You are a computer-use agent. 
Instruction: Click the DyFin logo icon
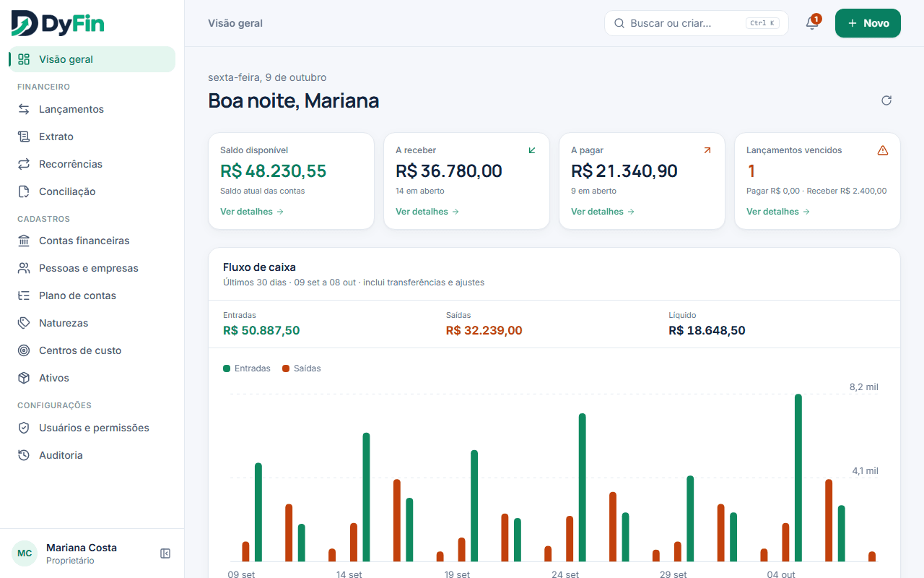click(25, 23)
